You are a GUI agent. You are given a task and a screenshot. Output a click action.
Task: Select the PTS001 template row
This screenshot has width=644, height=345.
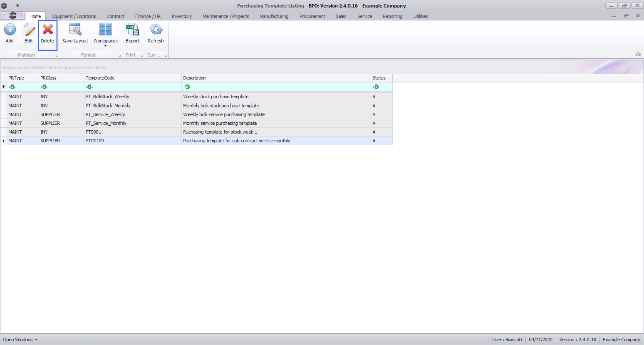[x=197, y=132]
